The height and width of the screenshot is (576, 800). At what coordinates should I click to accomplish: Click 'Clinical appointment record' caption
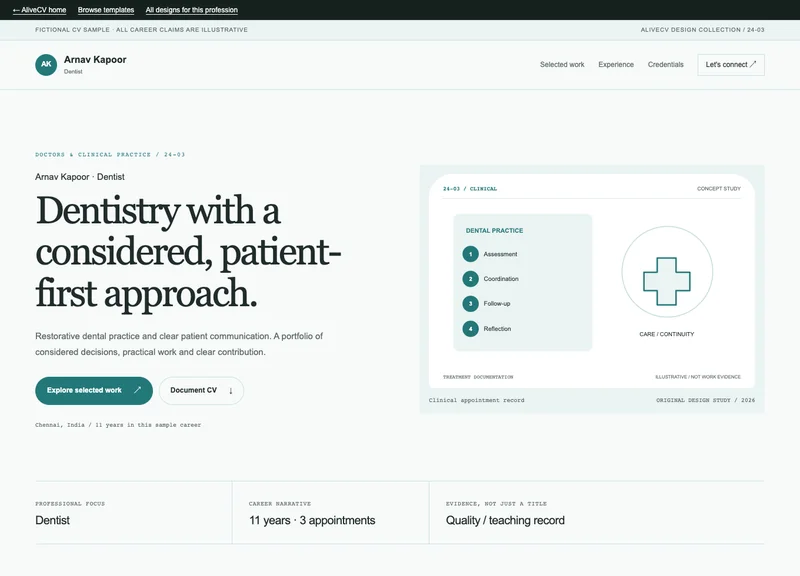477,400
